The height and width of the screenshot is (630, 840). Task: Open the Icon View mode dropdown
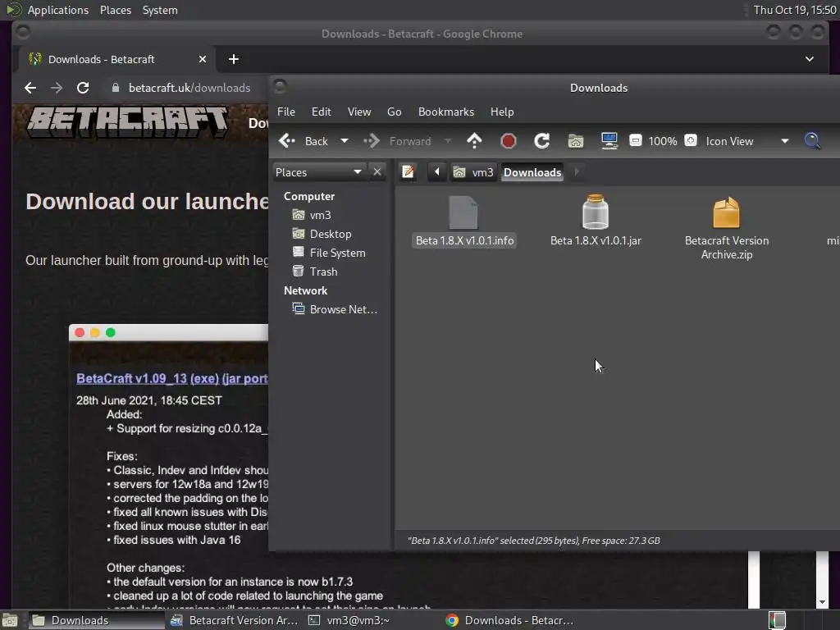pyautogui.click(x=746, y=141)
